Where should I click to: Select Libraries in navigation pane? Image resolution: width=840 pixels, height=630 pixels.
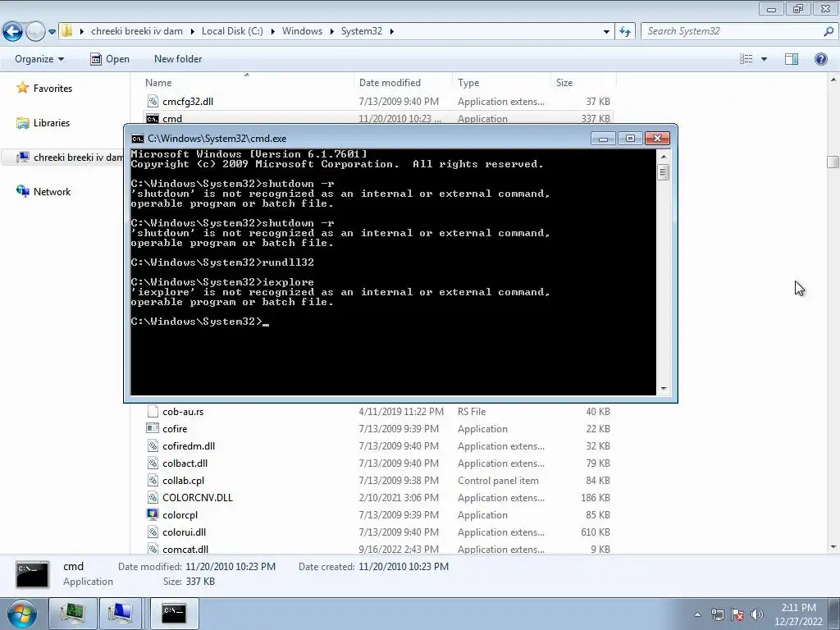52,123
